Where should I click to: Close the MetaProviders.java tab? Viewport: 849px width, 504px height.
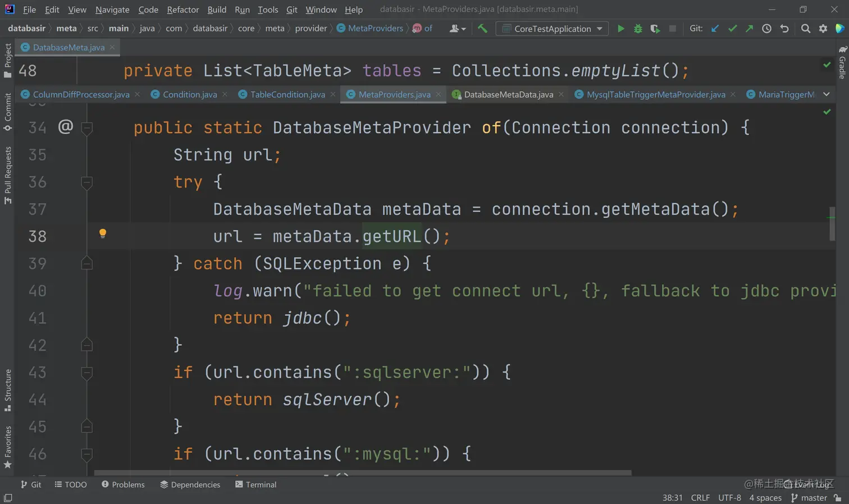click(x=439, y=94)
